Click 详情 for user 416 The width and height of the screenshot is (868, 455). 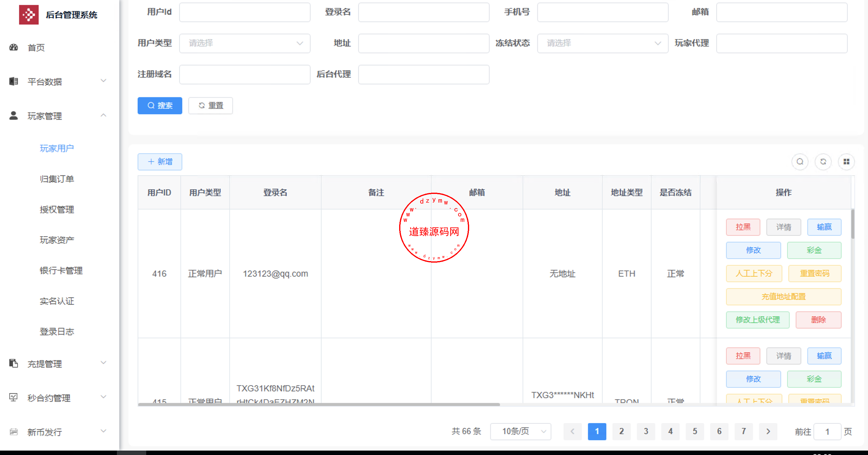coord(783,227)
